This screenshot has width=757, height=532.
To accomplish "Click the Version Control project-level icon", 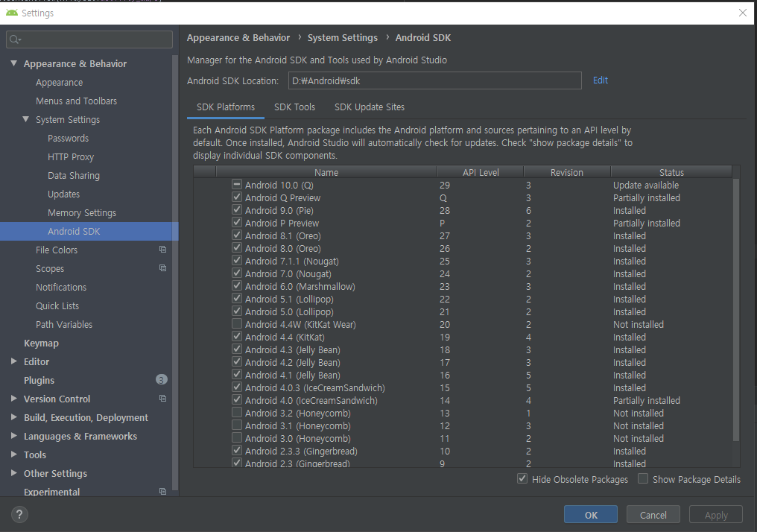I will tap(162, 399).
